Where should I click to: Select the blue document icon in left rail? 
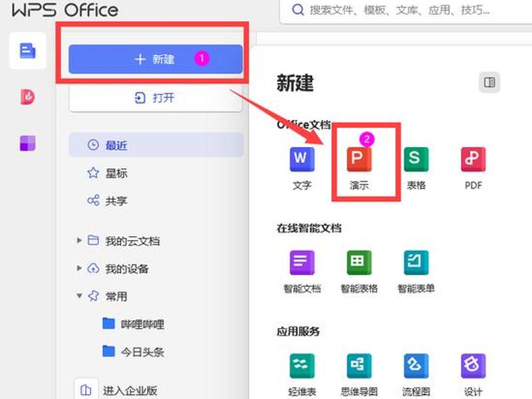click(x=27, y=51)
